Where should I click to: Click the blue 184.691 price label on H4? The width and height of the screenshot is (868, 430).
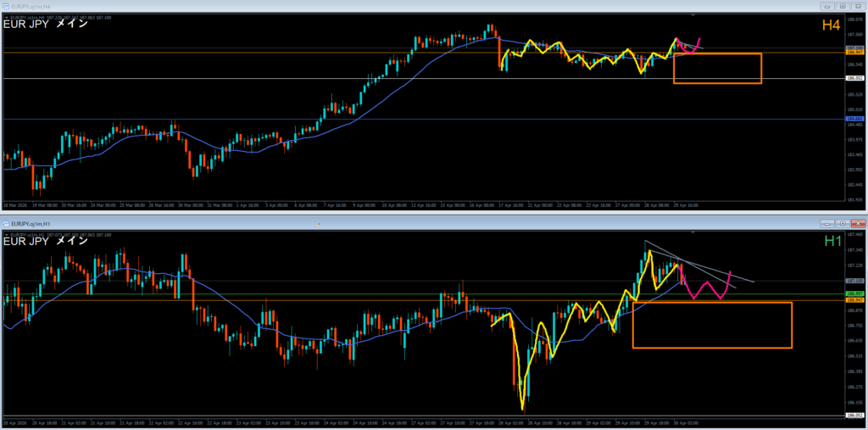854,119
